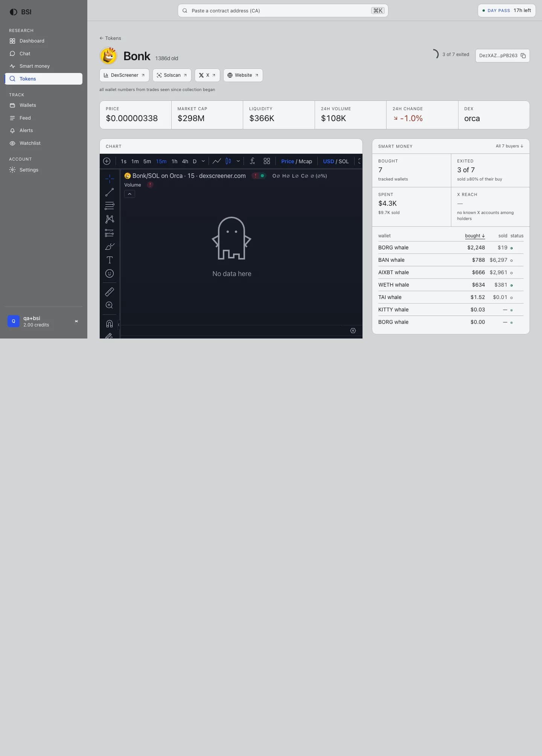Screen dimensions: 542x756
Task: Open the Dashboard page
Action: pos(44,41)
